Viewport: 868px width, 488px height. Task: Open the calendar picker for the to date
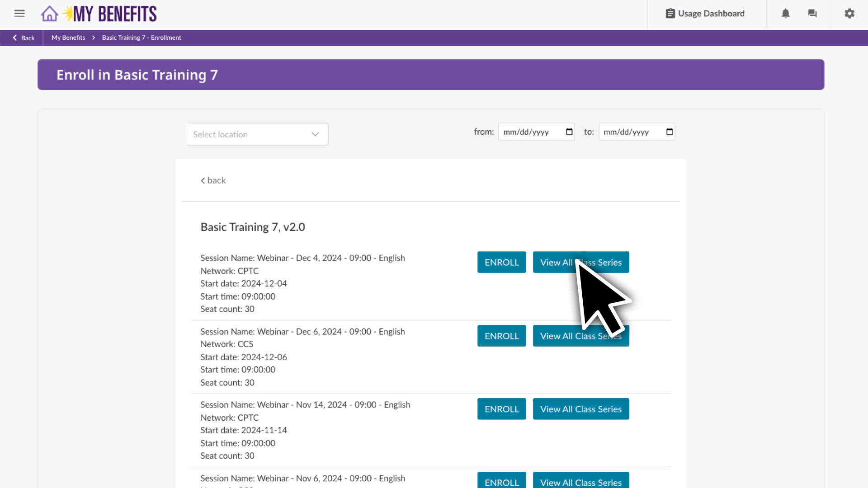click(668, 131)
